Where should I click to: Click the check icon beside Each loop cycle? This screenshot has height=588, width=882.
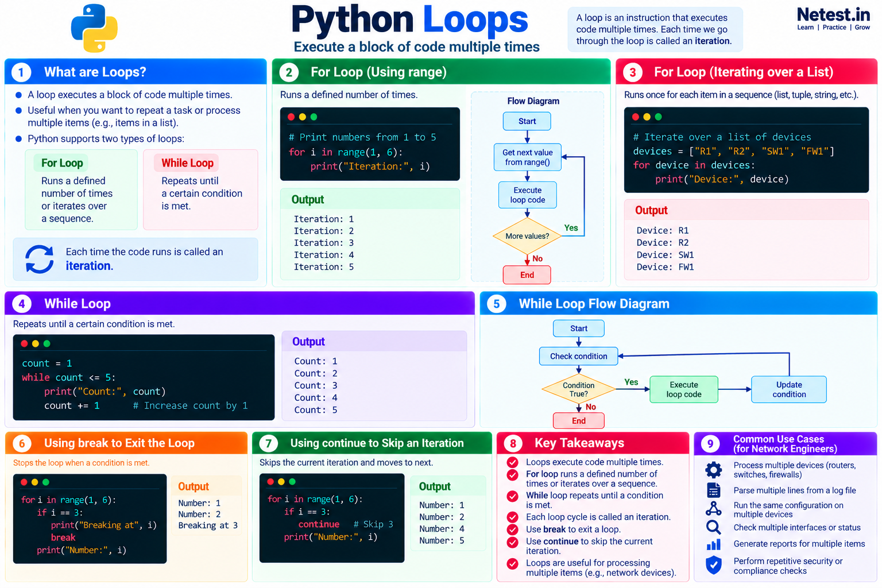point(512,517)
